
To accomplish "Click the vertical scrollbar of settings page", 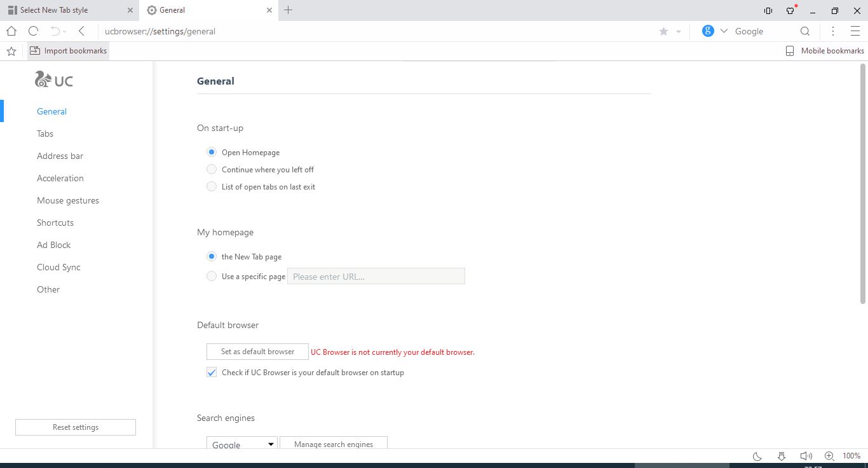I will tap(863, 183).
